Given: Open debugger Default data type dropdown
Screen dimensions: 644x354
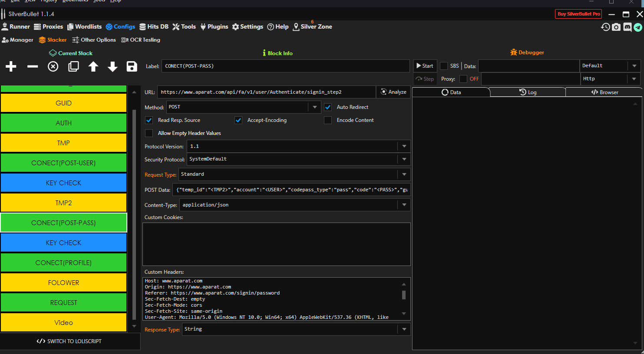Looking at the screenshot, I should [611, 66].
